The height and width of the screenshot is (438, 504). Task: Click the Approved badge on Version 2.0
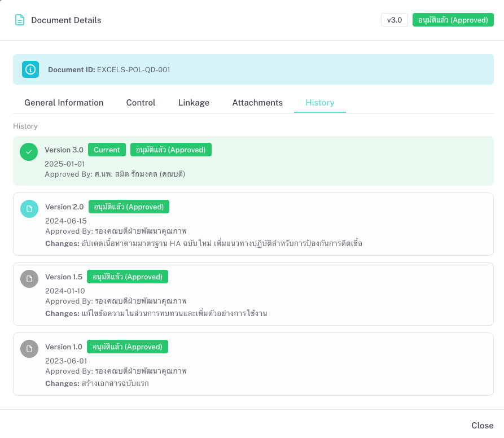[129, 207]
